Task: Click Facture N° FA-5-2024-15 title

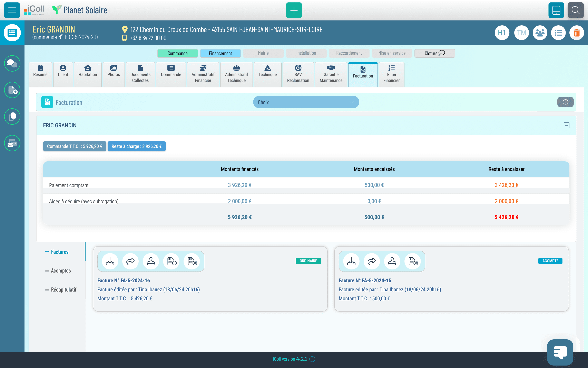Action: pyautogui.click(x=365, y=280)
